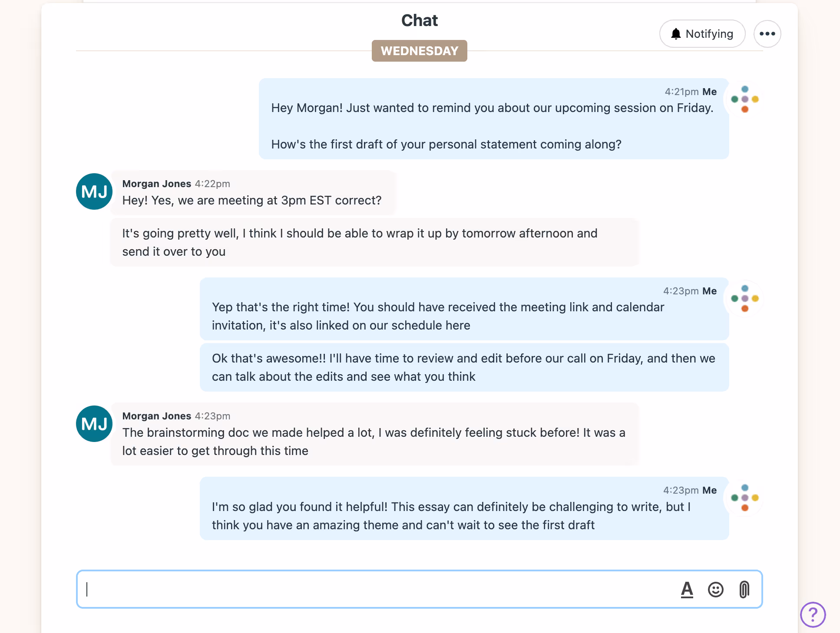This screenshot has height=633, width=840.
Task: Toggle notifications off via the Notifying control
Action: pyautogui.click(x=702, y=33)
